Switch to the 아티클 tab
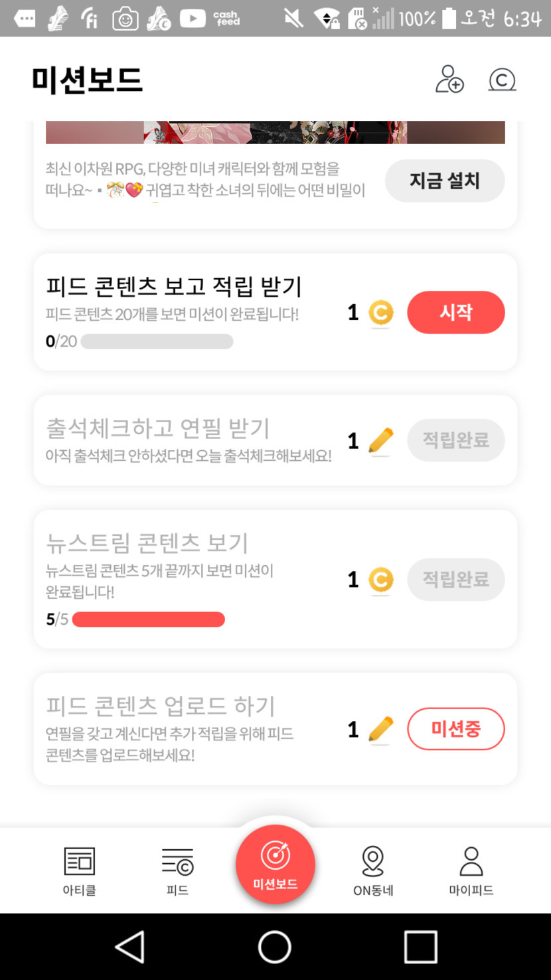This screenshot has width=551, height=980. pos(79,871)
